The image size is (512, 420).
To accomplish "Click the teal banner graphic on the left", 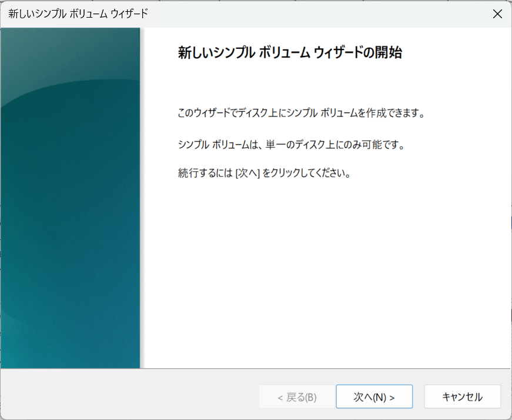I will pos(70,198).
